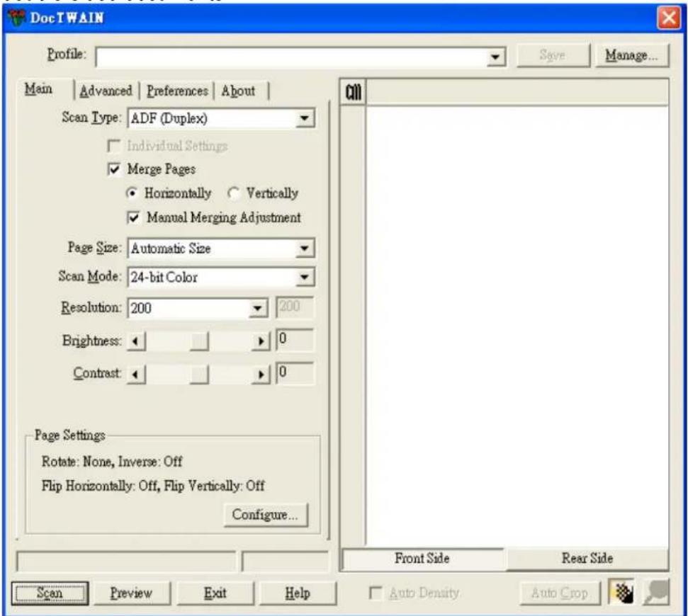Click the Brightness slider thumb
The image size is (688, 616).
(199, 341)
